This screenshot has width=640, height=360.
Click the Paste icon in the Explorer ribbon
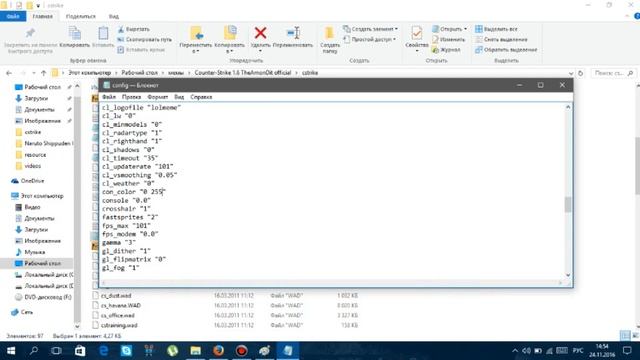coord(103,33)
